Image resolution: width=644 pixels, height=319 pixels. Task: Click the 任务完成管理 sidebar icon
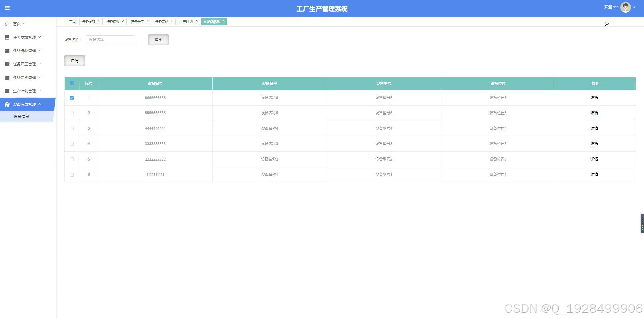7,78
